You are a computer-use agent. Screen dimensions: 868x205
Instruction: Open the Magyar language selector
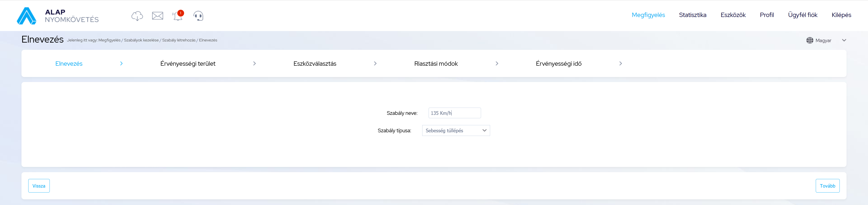[823, 41]
